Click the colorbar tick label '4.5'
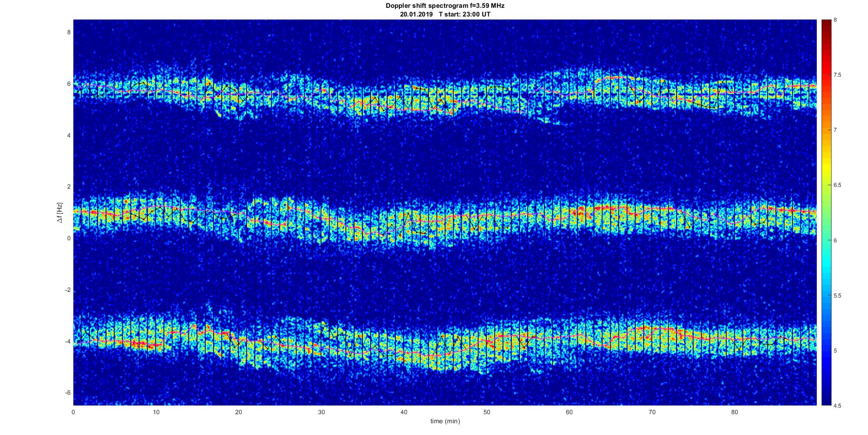Image resolution: width=868 pixels, height=435 pixels. click(837, 406)
